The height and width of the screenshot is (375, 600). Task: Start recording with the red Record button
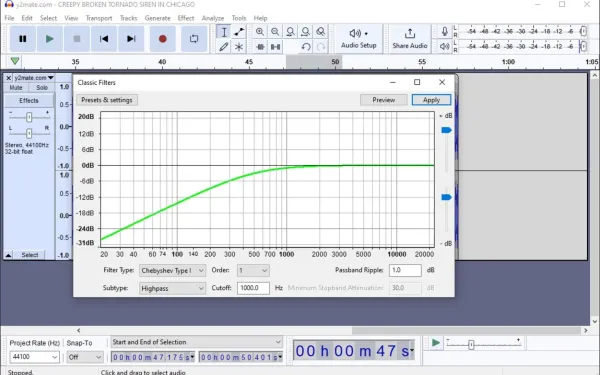[x=163, y=39]
